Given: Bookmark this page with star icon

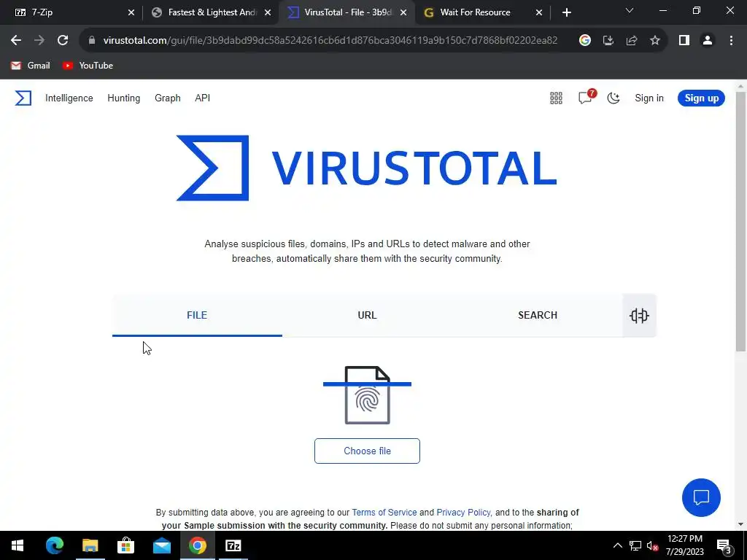Looking at the screenshot, I should click(x=655, y=41).
